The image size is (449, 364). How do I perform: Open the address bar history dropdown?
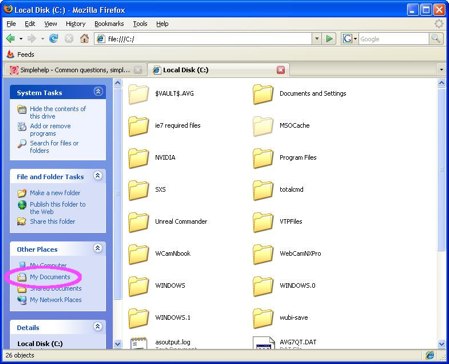coord(317,39)
